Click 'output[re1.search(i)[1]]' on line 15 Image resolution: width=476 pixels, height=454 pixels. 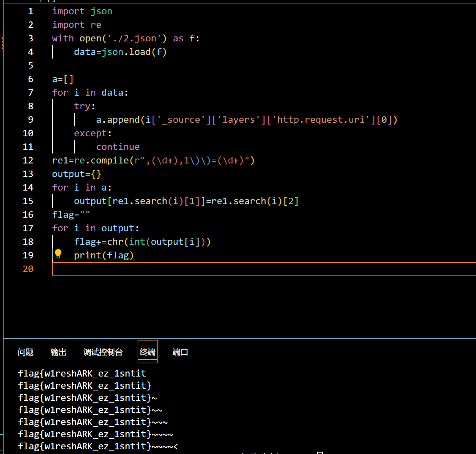(140, 201)
